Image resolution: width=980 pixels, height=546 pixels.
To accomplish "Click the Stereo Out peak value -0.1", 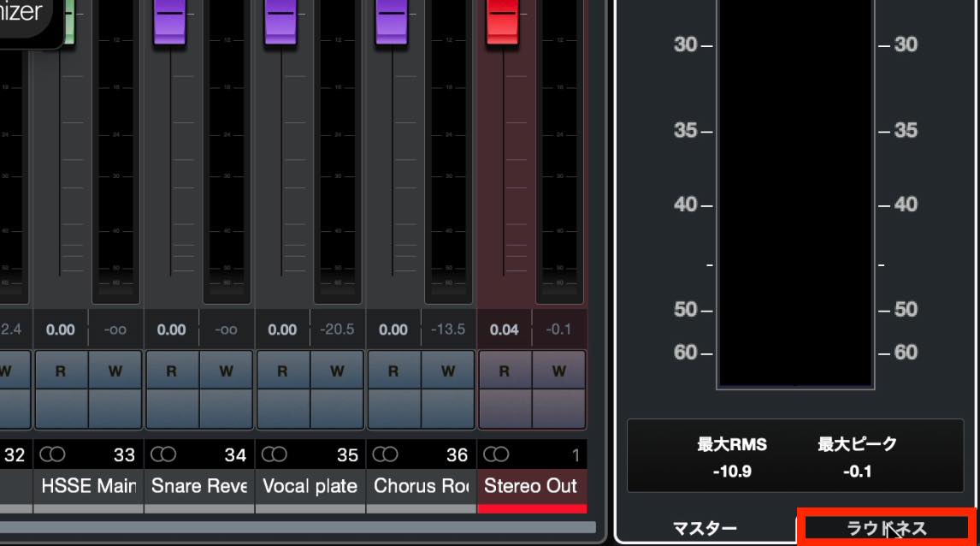I will pos(558,329).
